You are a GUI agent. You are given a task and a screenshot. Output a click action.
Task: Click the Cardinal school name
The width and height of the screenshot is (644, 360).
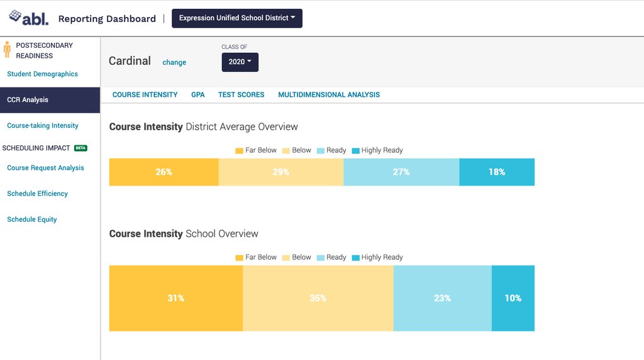click(x=130, y=61)
